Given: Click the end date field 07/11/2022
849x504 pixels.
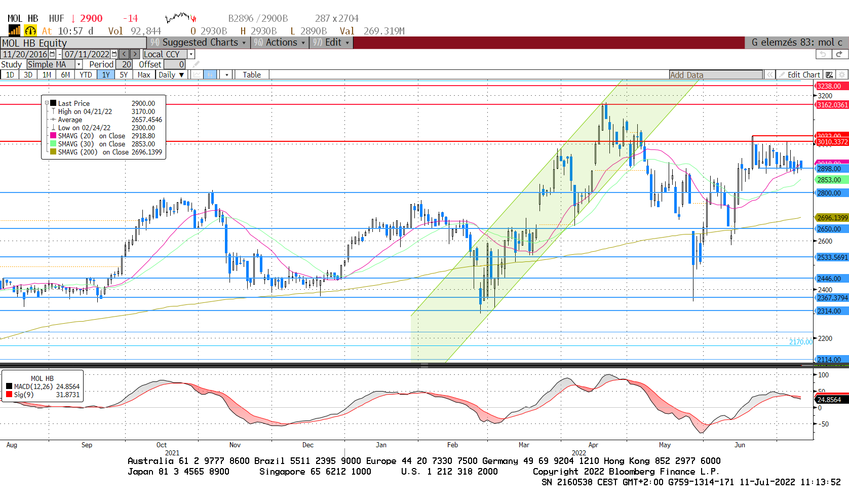Looking at the screenshot, I should pyautogui.click(x=87, y=54).
